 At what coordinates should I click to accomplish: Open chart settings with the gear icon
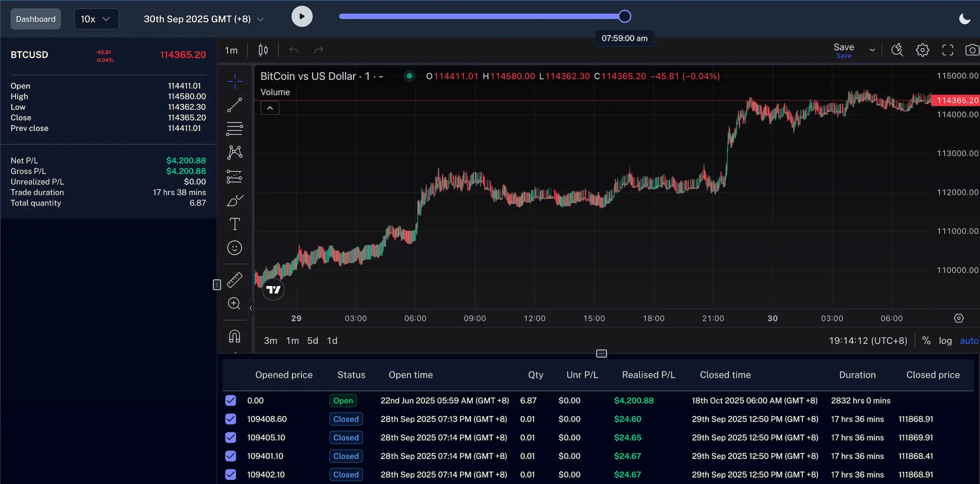pos(922,50)
